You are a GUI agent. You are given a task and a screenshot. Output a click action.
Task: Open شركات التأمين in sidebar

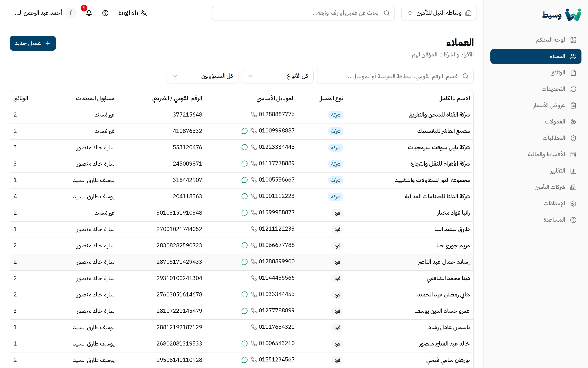click(x=536, y=187)
